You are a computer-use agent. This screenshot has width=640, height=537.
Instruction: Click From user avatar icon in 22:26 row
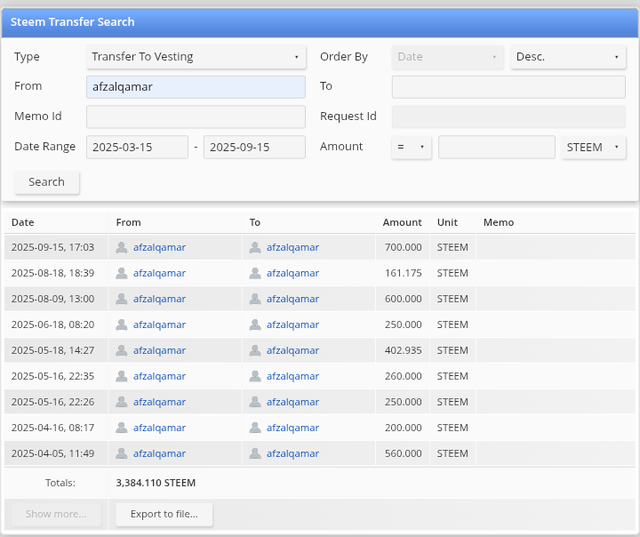(x=122, y=402)
